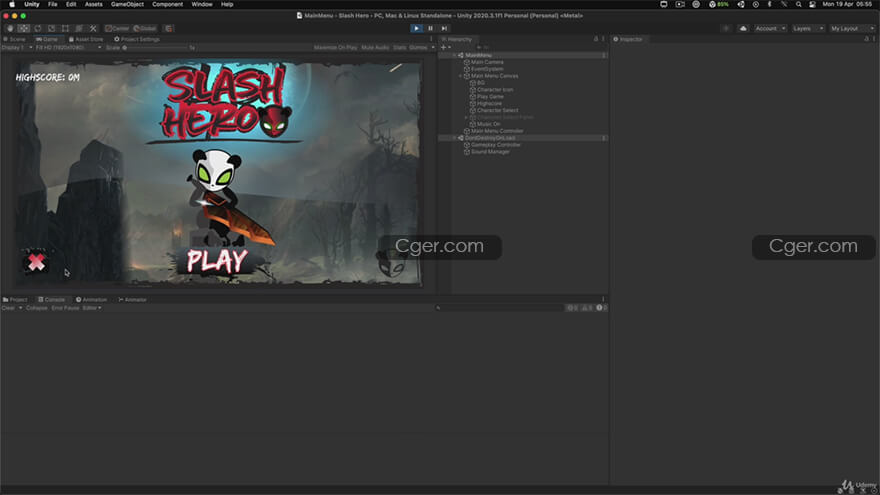
Task: Click the Inspector panel tab
Action: tap(628, 39)
